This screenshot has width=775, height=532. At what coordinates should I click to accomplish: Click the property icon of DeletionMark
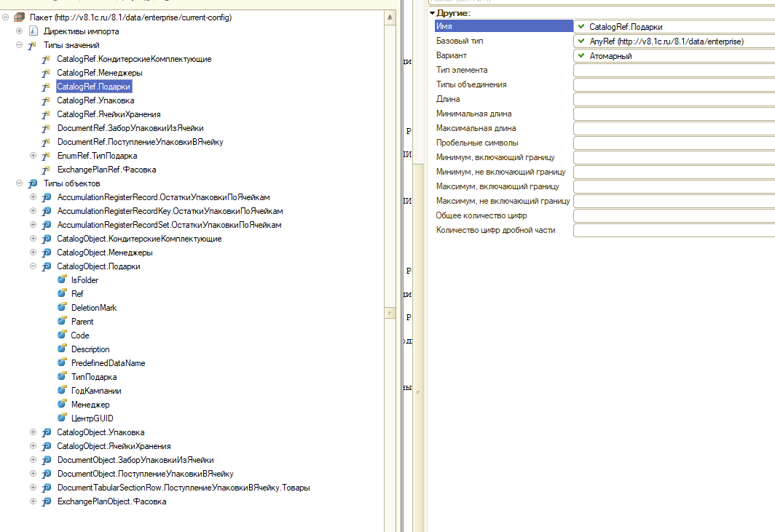tap(63, 307)
